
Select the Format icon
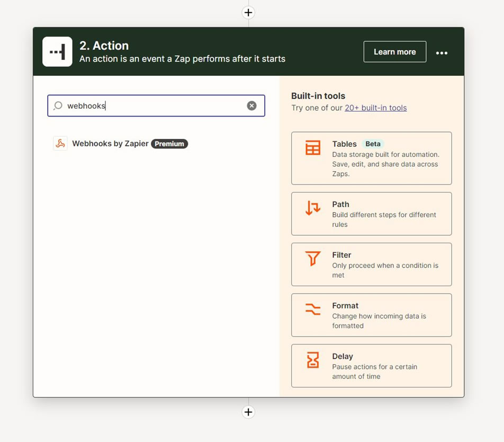point(313,309)
